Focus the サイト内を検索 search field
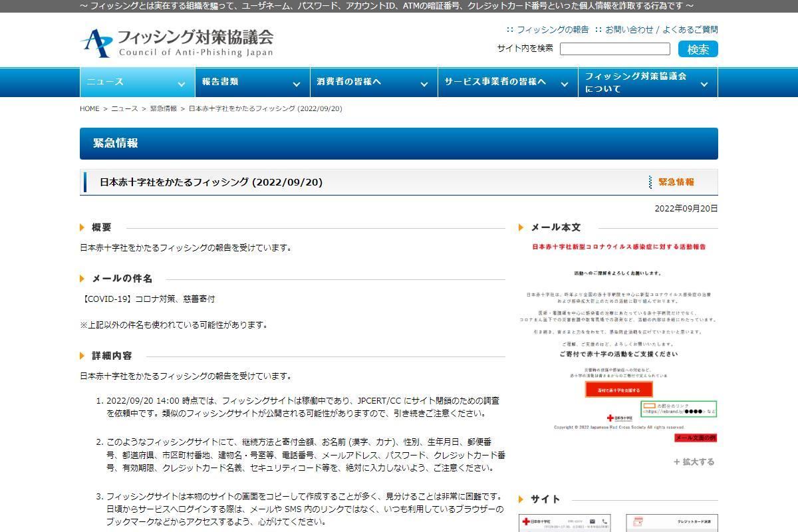Viewport: 798px width, 532px height. tap(615, 49)
